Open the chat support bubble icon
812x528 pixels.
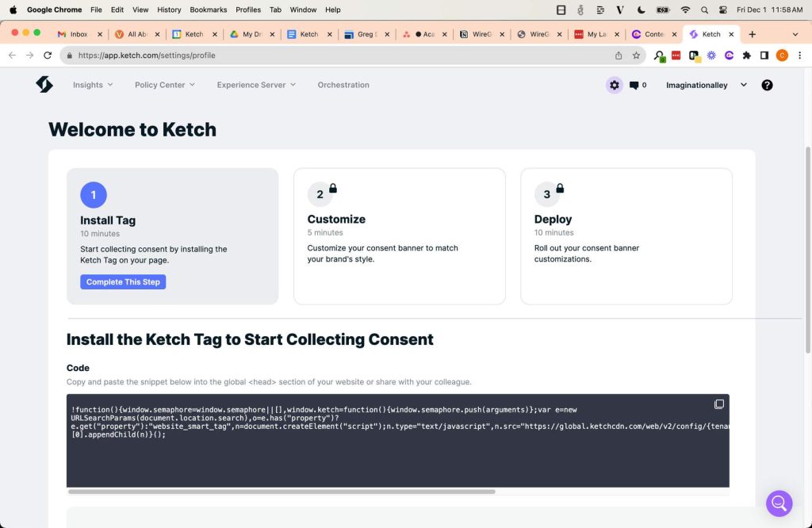(x=779, y=503)
